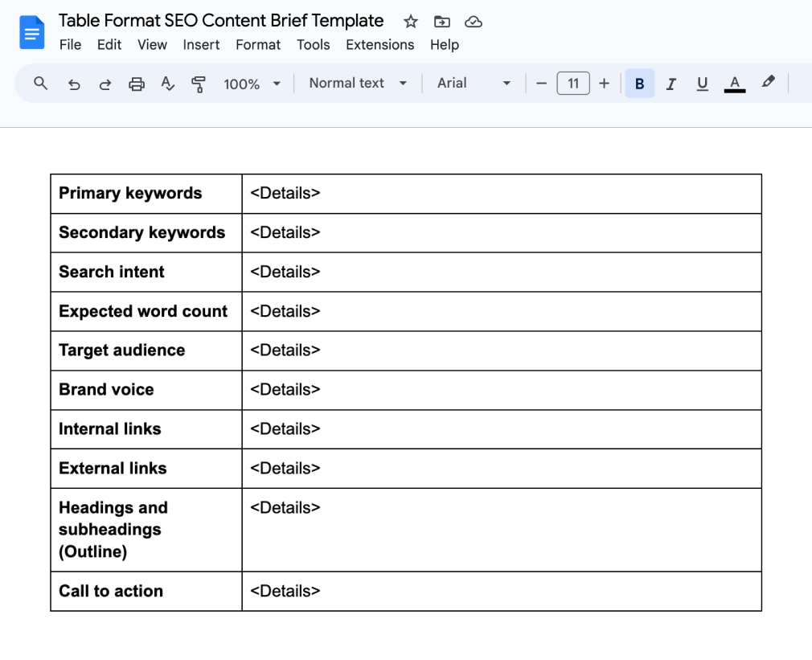Click the Redo icon
The height and width of the screenshot is (660, 812).
point(105,83)
